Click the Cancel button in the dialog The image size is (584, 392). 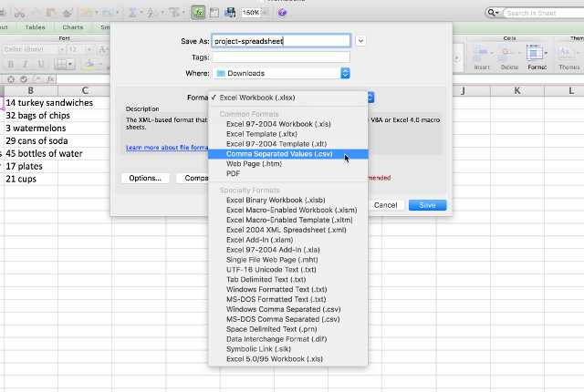click(385, 205)
